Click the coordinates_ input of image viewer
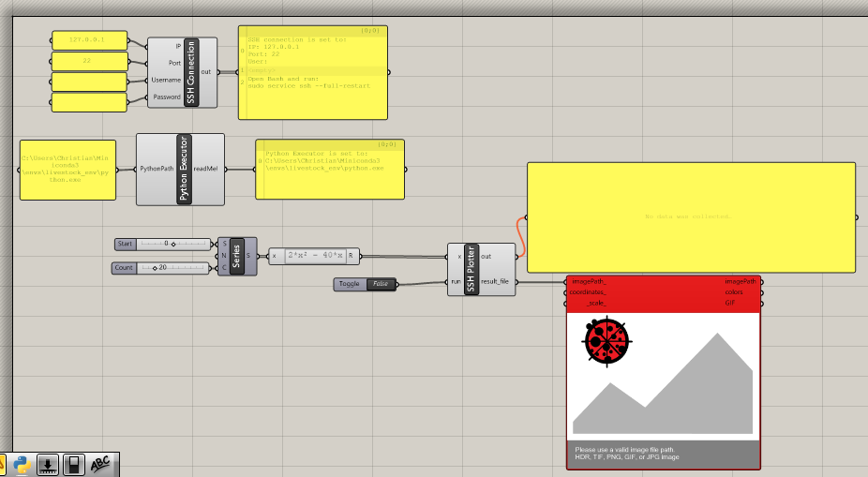This screenshot has width=868, height=477. (x=588, y=292)
